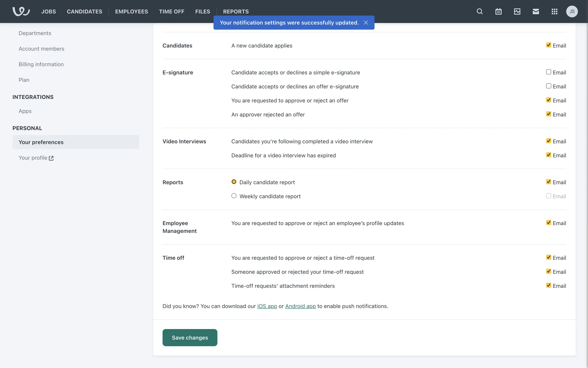588x368 pixels.
Task: Click the Workable logo icon
Action: [21, 11]
